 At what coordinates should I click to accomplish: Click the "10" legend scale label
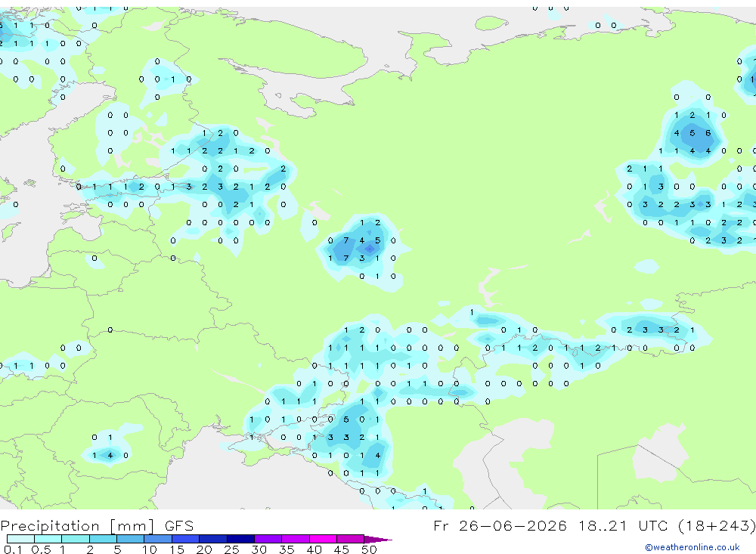(x=150, y=549)
